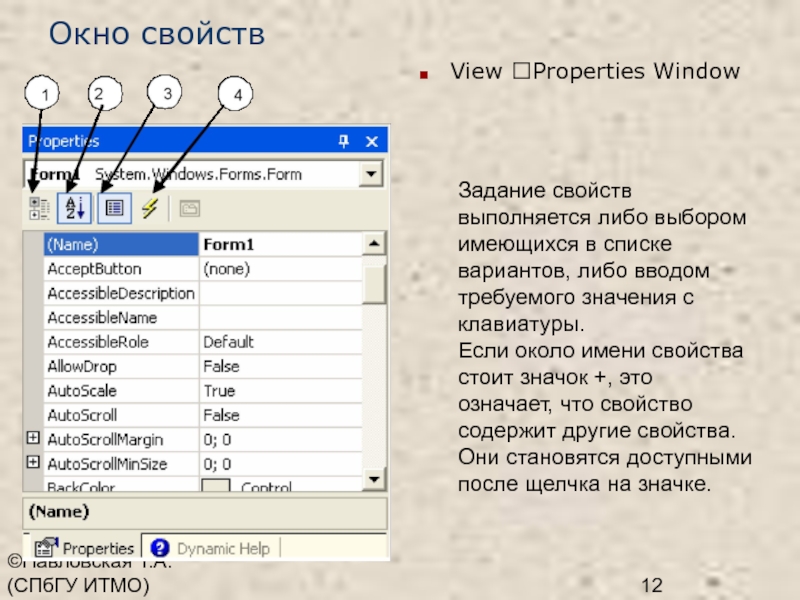Click the Categorized view icon

coord(40,208)
